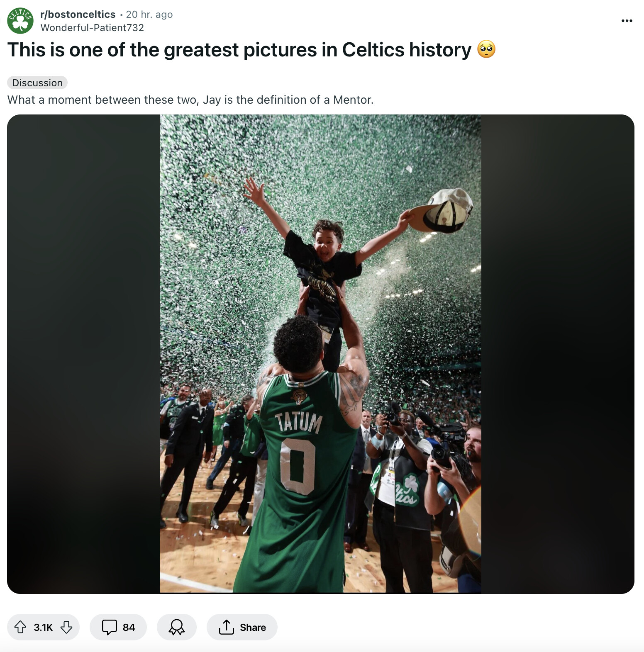This screenshot has height=652, width=644.
Task: Give an award with the ribbon icon
Action: coord(176,627)
